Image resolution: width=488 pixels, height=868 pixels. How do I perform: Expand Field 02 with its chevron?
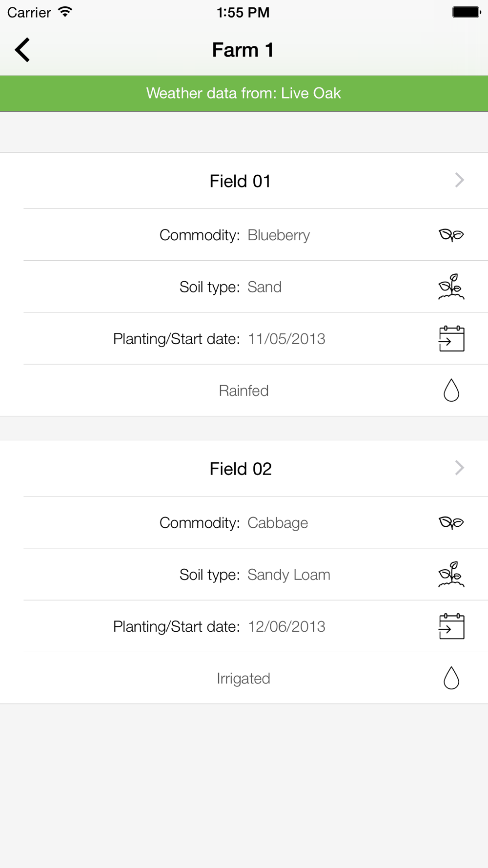pyautogui.click(x=459, y=468)
